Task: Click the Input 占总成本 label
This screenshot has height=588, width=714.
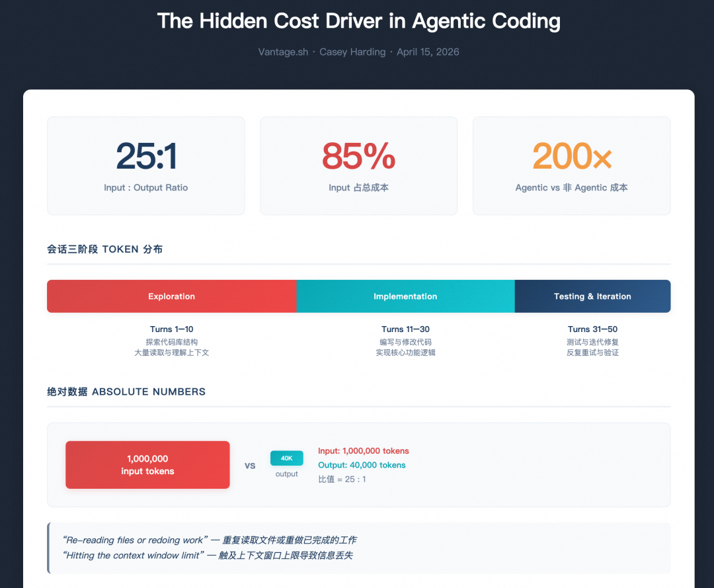Action: tap(358, 188)
